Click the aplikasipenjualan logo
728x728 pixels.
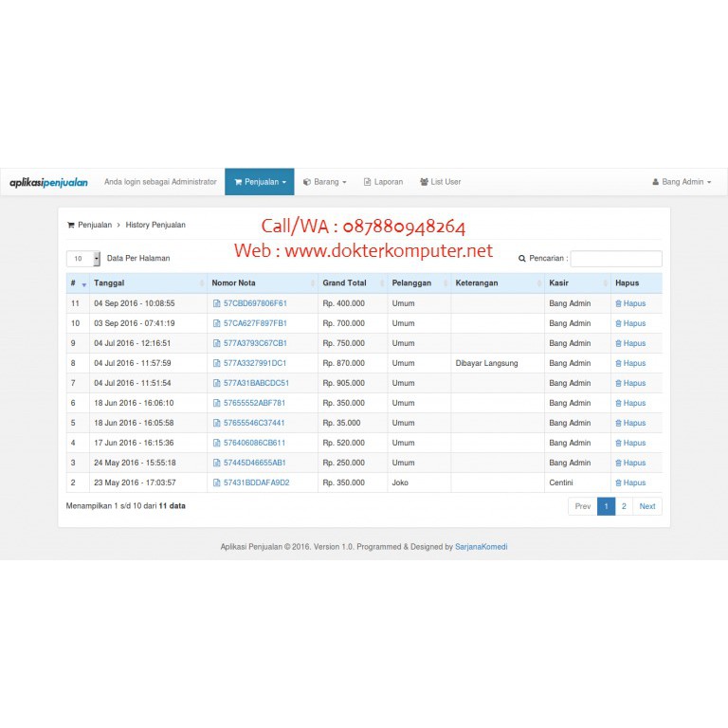pyautogui.click(x=48, y=182)
